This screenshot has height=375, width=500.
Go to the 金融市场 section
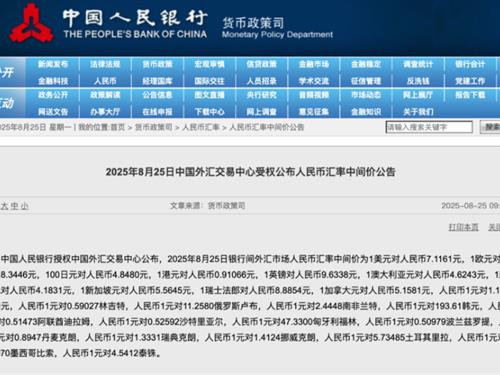point(314,64)
